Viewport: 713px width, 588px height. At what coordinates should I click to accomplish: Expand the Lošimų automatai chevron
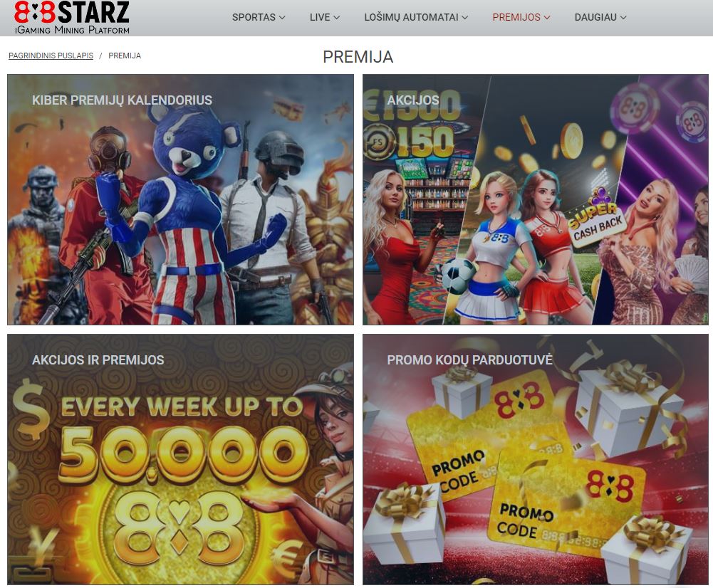464,18
